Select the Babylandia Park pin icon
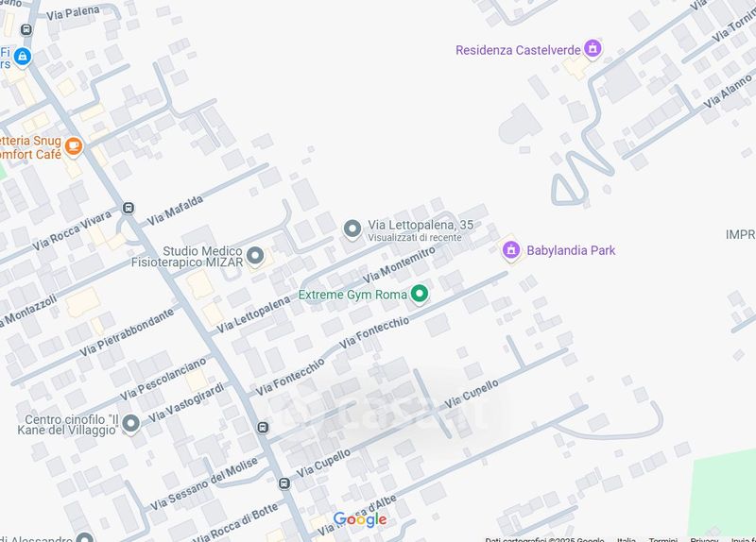The image size is (756, 542). coord(511,250)
